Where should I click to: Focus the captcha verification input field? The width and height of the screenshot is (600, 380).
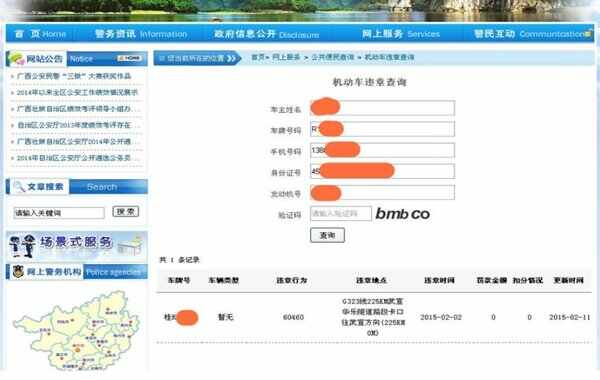[x=341, y=214]
